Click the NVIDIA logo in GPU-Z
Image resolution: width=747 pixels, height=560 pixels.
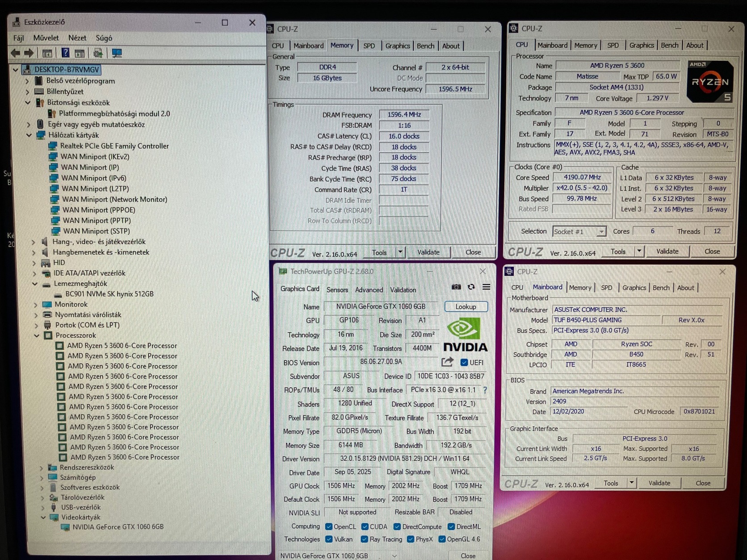click(x=465, y=334)
